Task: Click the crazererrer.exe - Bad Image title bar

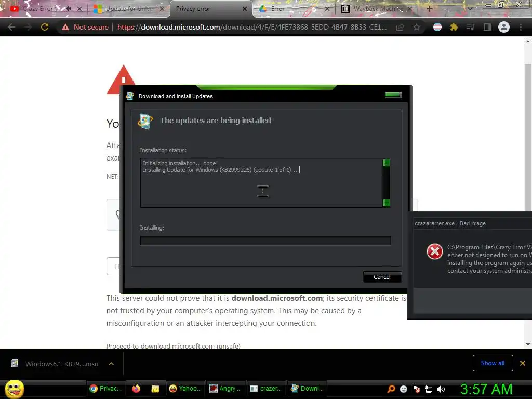Action: [x=472, y=223]
